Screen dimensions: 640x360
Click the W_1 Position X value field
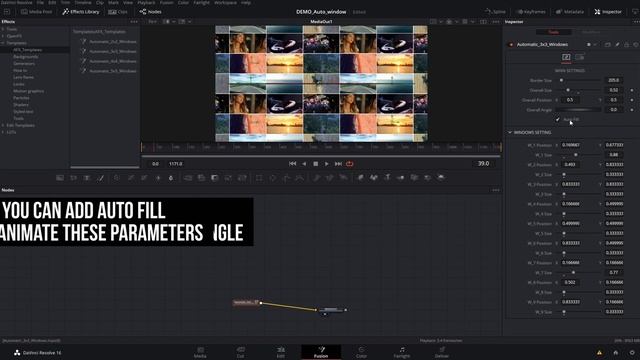[571, 145]
